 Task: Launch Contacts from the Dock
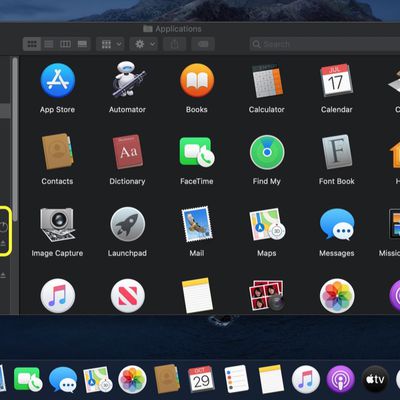(167, 379)
